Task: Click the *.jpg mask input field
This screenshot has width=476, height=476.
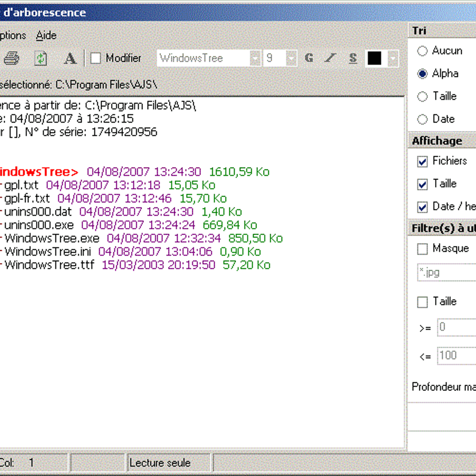Action: [x=447, y=273]
